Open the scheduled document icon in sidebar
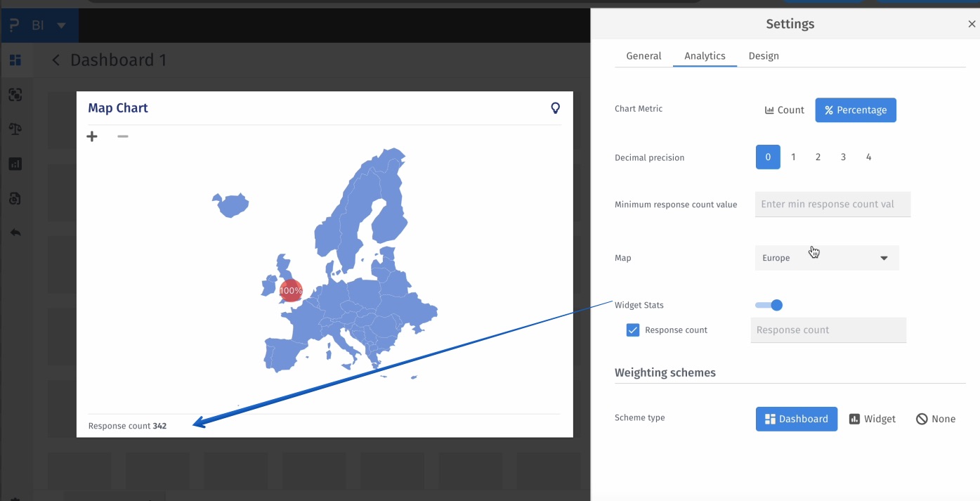Screen dimensions: 980x501 pyautogui.click(x=15, y=198)
